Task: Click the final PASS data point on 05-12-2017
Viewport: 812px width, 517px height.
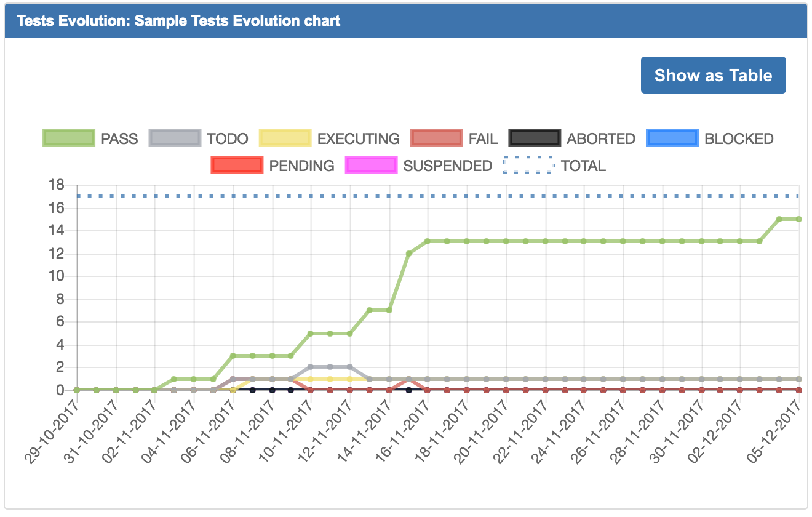Action: pos(798,219)
